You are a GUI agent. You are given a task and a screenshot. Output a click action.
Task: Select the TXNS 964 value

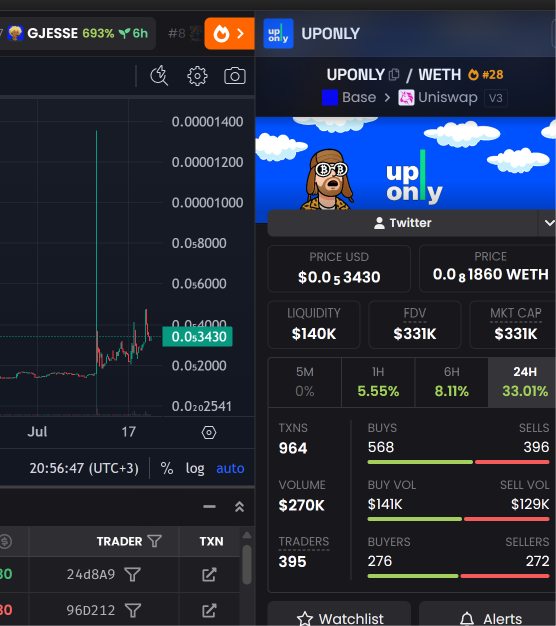point(293,448)
